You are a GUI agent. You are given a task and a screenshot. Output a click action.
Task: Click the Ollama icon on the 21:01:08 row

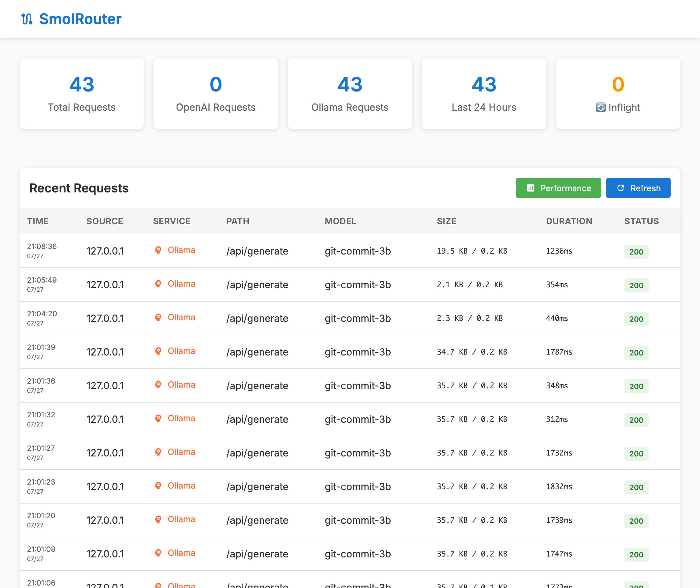[x=158, y=553]
